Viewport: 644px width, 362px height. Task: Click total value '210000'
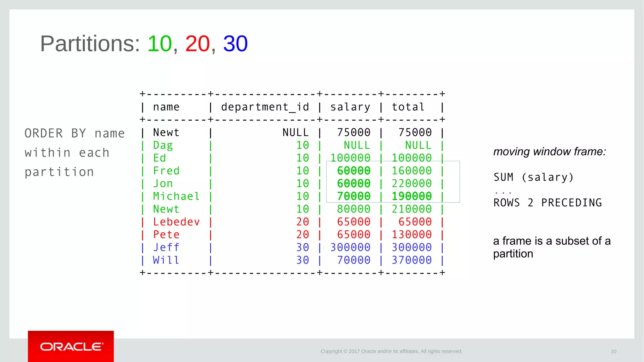click(412, 209)
